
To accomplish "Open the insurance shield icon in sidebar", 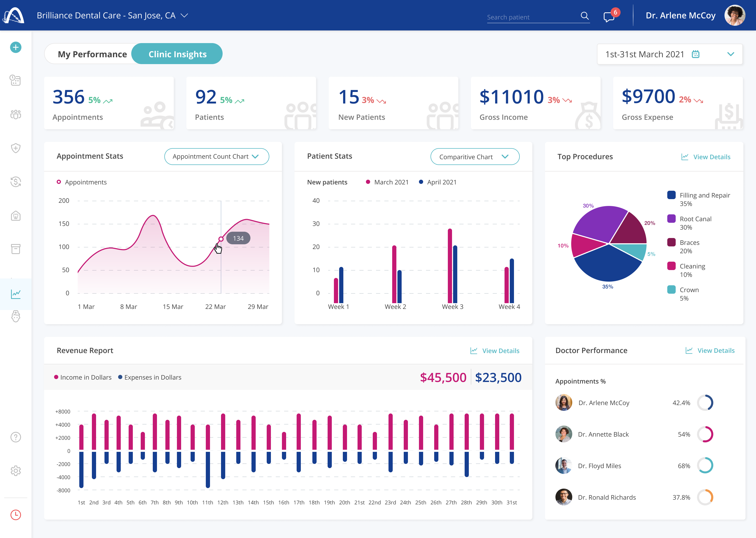I will pyautogui.click(x=15, y=148).
